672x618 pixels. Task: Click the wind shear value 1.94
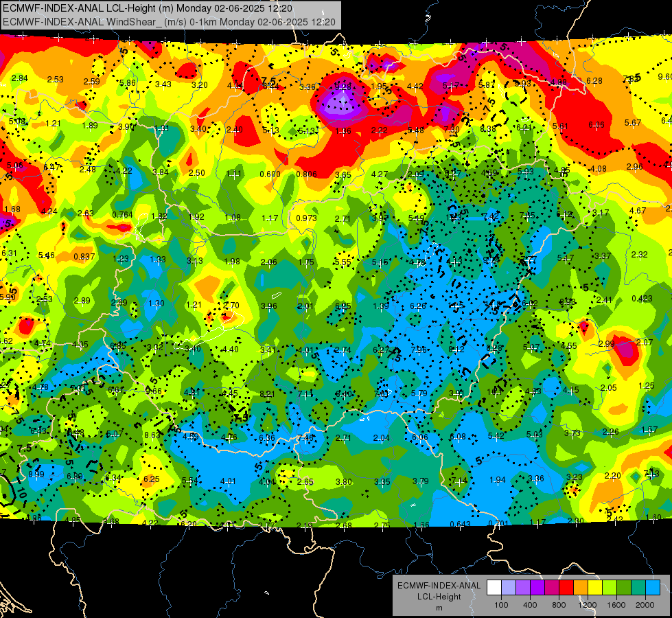pyautogui.click(x=498, y=480)
